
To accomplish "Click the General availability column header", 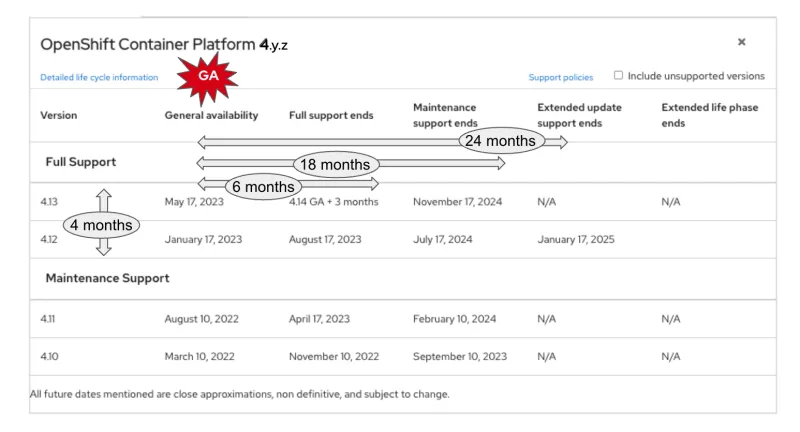I will pyautogui.click(x=211, y=115).
